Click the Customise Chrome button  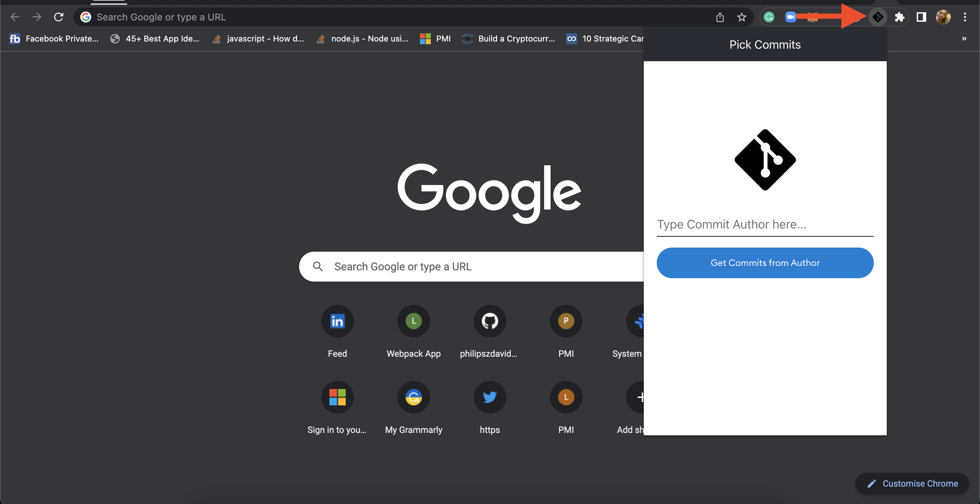912,484
